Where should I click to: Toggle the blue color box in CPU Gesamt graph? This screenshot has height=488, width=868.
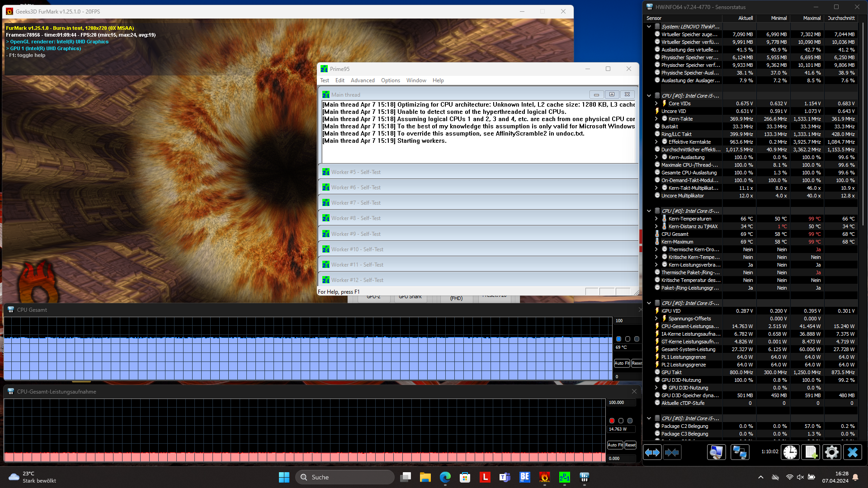[618, 339]
